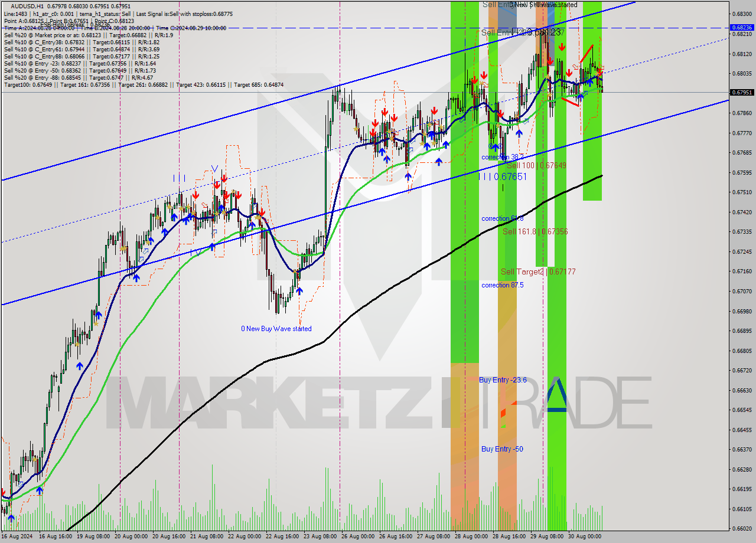Image resolution: width=756 pixels, height=543 pixels.
Task: Click the '0 New Buy Wave started' label
Action: (x=276, y=329)
